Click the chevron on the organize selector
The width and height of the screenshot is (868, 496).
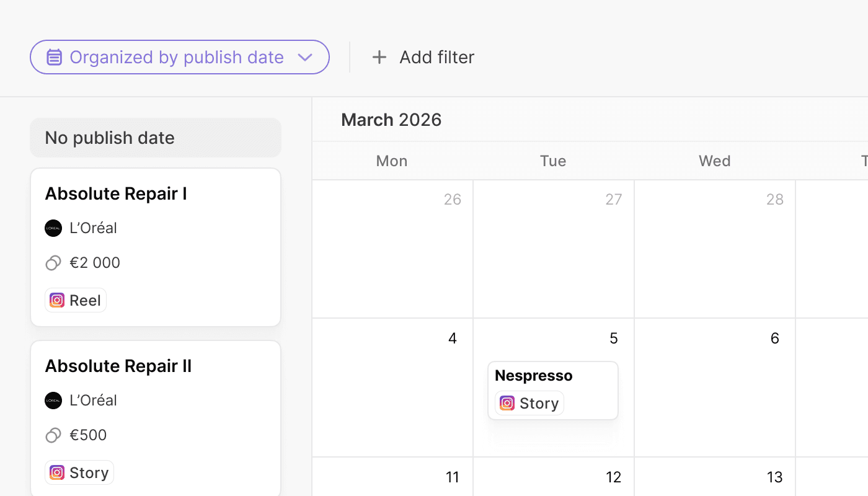pyautogui.click(x=305, y=57)
